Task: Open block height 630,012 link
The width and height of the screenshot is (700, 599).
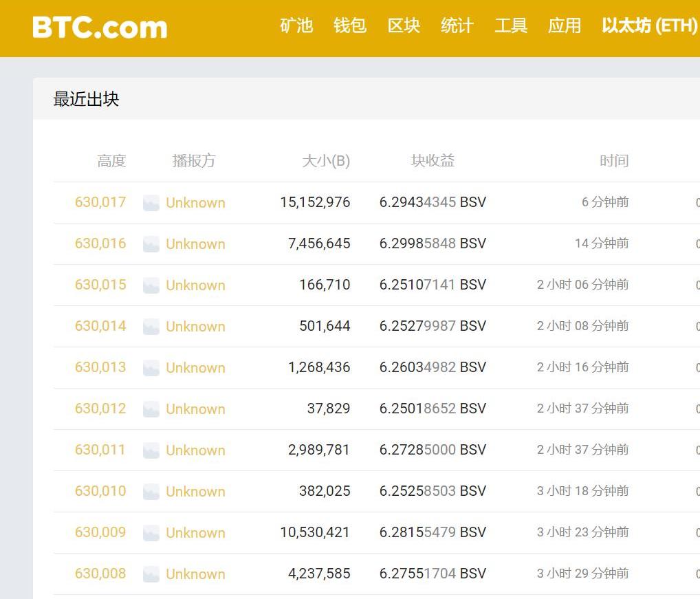Action: click(x=100, y=409)
